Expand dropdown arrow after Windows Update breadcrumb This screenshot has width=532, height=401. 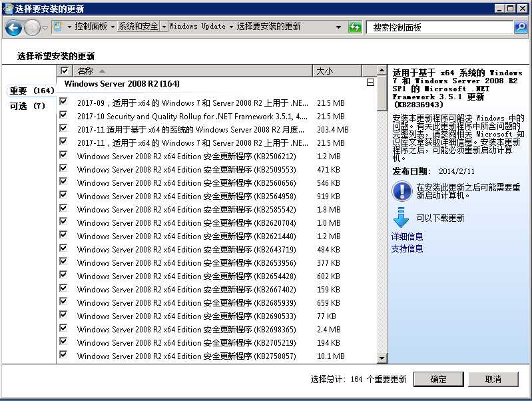231,27
